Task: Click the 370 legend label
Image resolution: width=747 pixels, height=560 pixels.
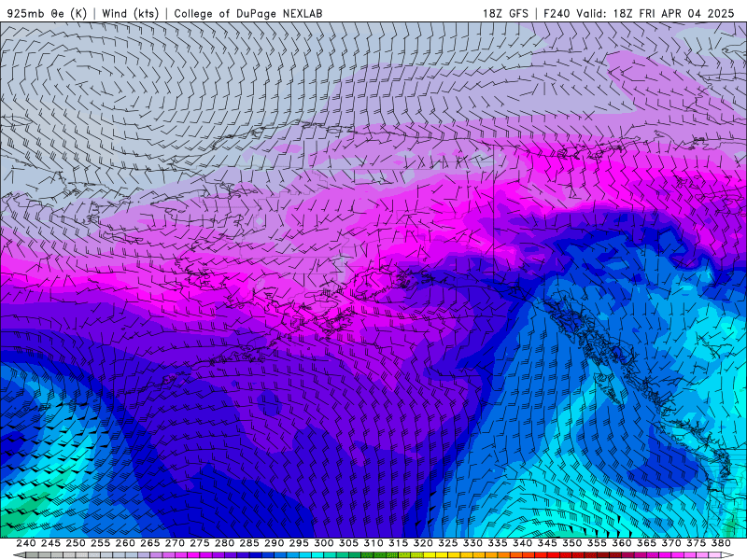Action: pos(671,543)
